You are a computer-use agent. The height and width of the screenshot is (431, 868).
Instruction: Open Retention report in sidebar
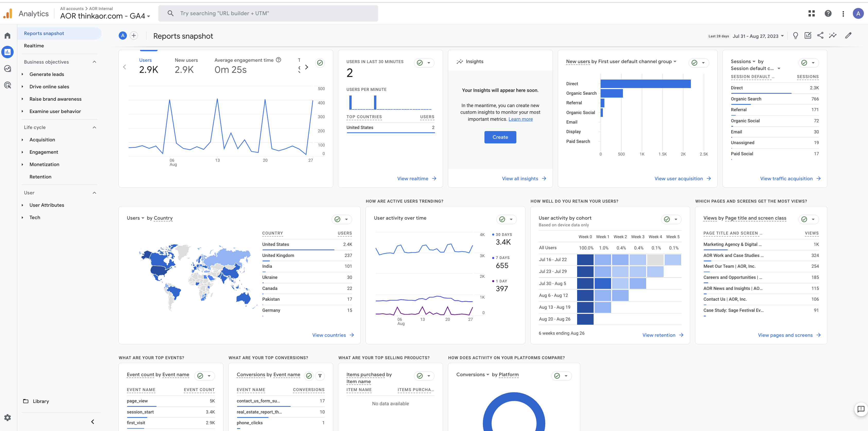pos(40,177)
